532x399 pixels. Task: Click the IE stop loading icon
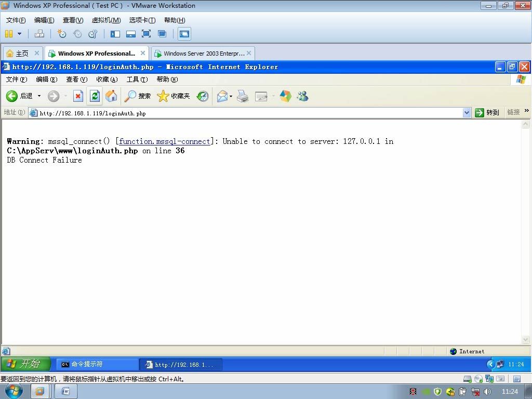(78, 96)
